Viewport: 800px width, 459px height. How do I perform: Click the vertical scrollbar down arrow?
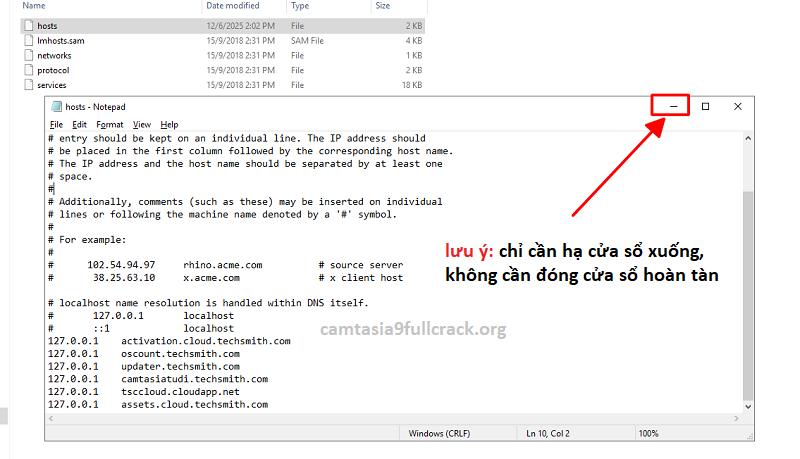pyautogui.click(x=748, y=406)
